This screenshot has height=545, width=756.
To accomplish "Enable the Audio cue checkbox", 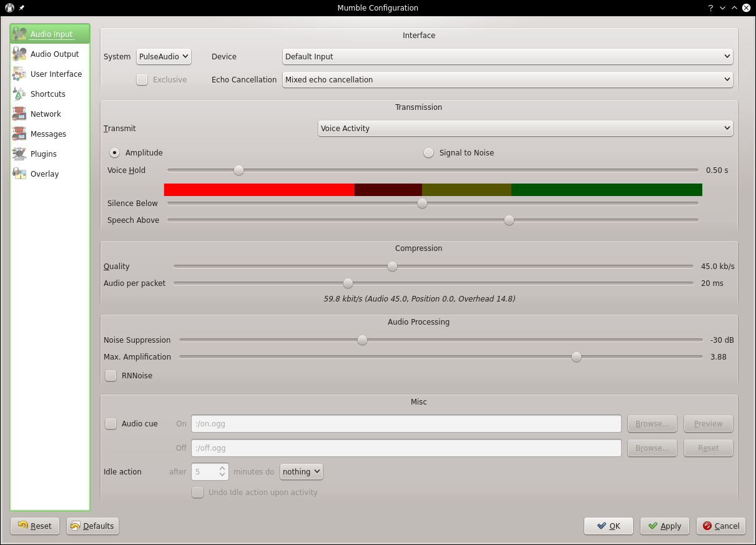I will click(111, 424).
